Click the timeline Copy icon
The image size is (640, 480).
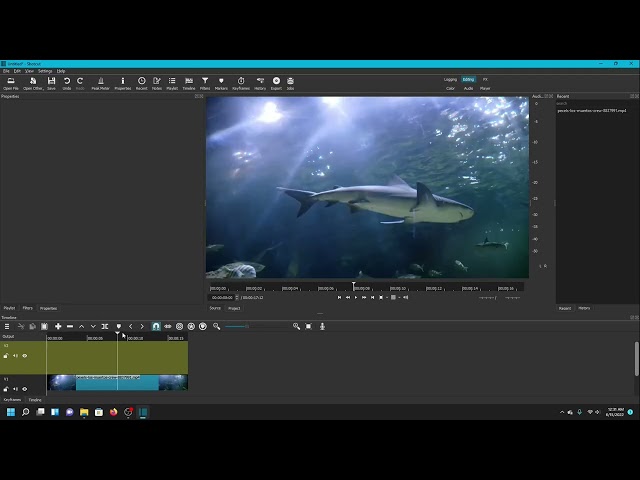(x=33, y=326)
